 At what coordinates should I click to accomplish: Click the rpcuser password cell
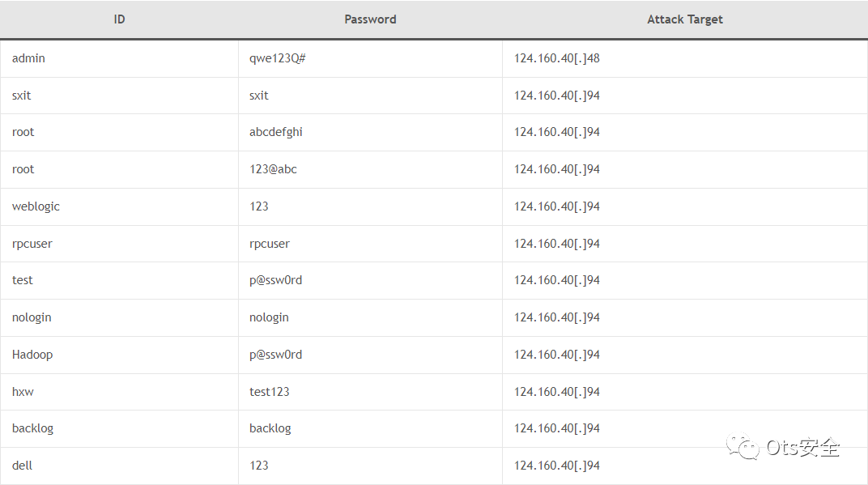[270, 244]
